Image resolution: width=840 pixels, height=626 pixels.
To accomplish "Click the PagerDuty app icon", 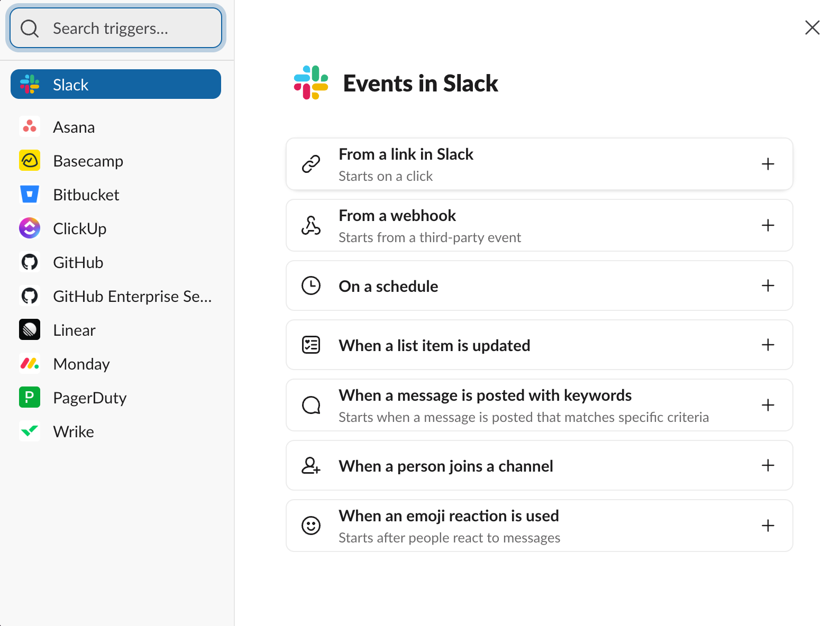I will (x=30, y=398).
